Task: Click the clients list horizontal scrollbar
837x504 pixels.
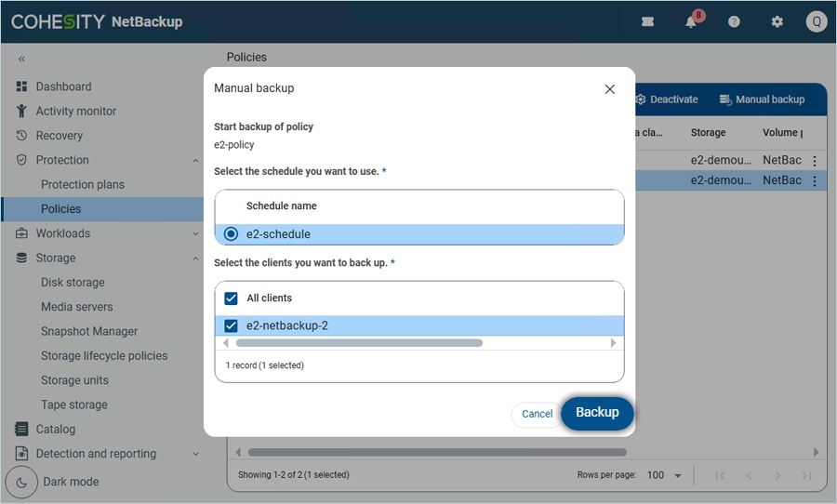Action: click(x=359, y=343)
